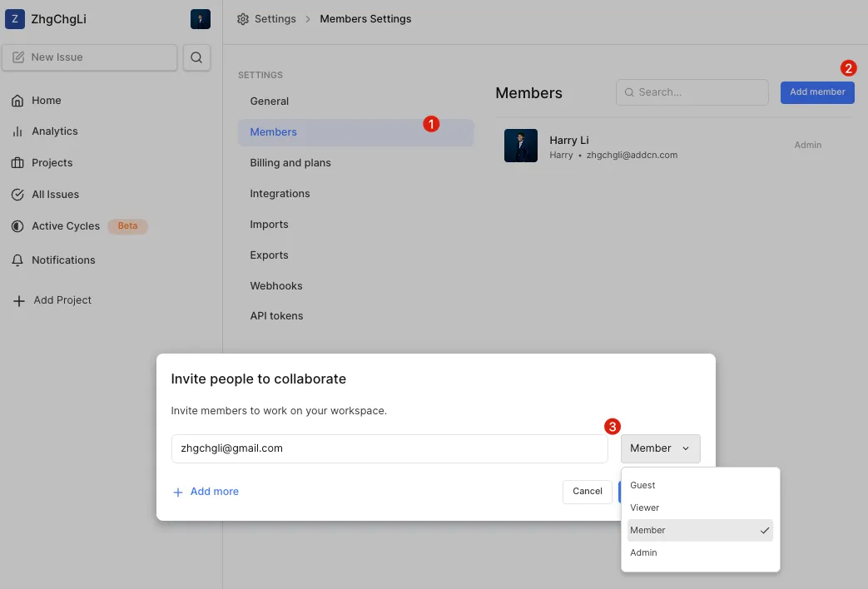Click the Active Cycles half-circle icon
This screenshot has width=868, height=589.
point(17,226)
